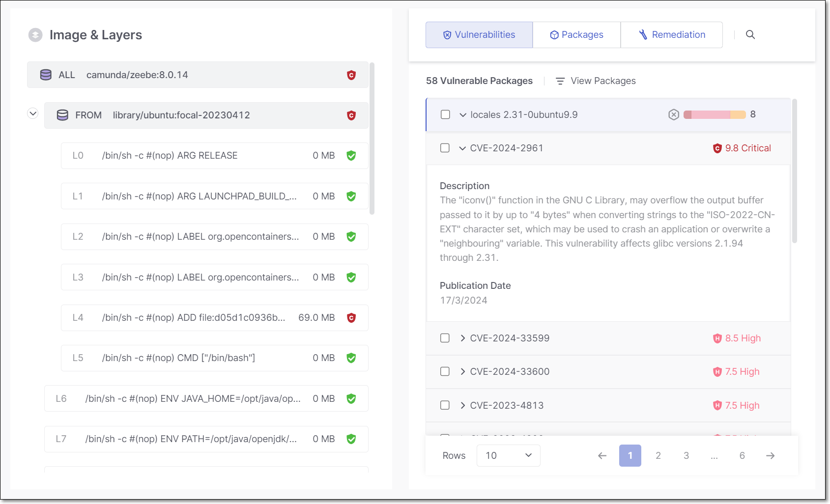830x504 pixels.
Task: Click the database icon in the FROM row
Action: coord(62,115)
